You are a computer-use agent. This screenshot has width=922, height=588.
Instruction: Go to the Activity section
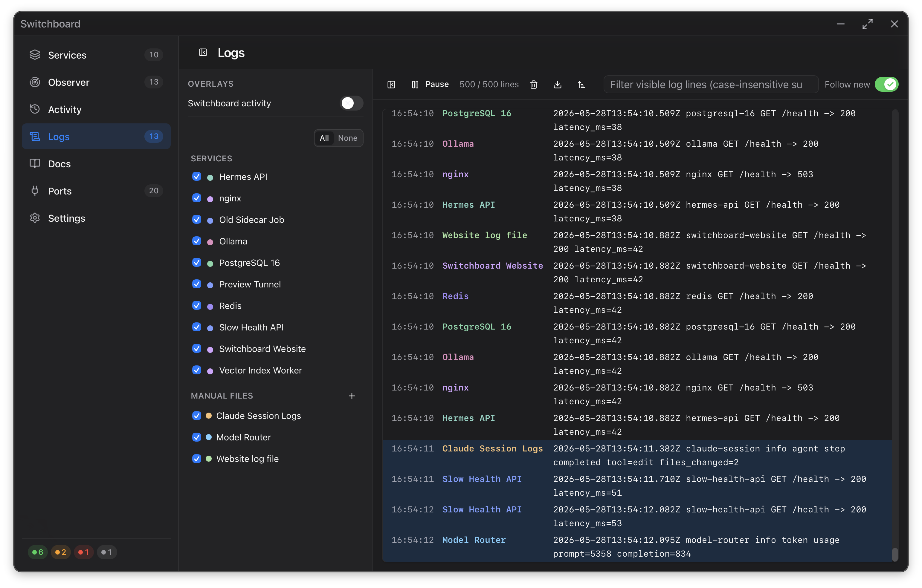point(96,109)
